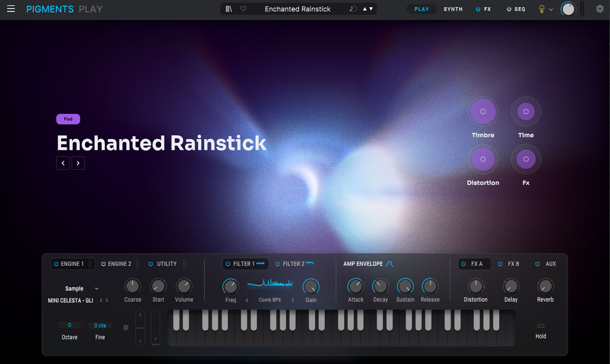Click the Engine 2 drag handle
The height and width of the screenshot is (364, 610).
[137, 264]
